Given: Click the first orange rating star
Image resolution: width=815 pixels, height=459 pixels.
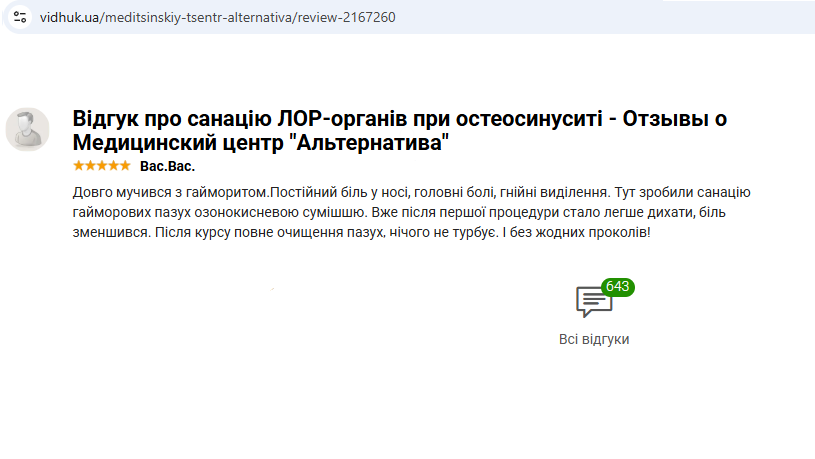Looking at the screenshot, I should click(x=79, y=165).
